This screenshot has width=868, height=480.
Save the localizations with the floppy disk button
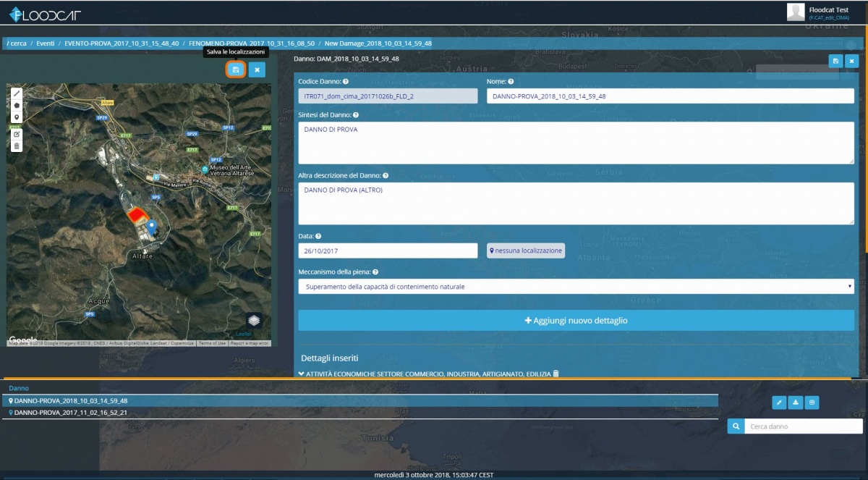tap(235, 70)
